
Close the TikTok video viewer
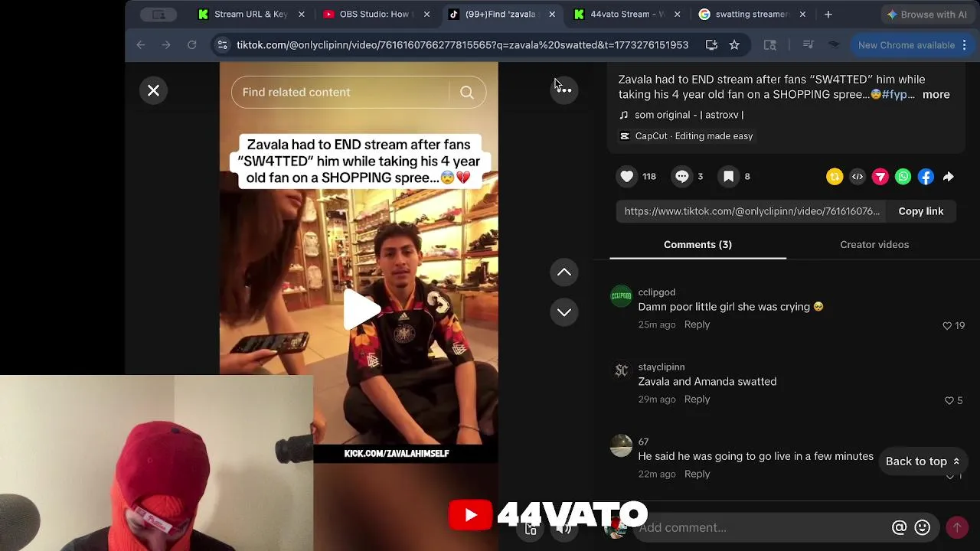(x=153, y=90)
